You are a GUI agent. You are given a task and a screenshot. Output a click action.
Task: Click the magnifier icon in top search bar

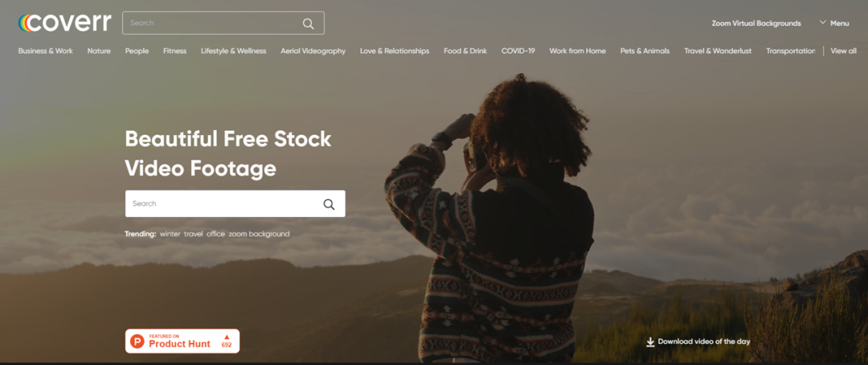(x=309, y=23)
